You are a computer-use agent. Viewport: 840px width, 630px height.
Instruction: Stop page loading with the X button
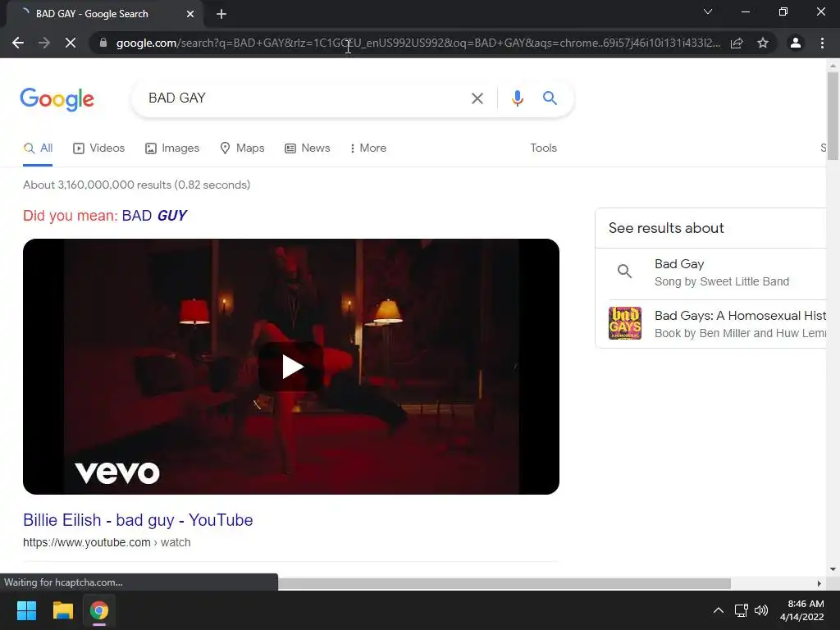click(x=71, y=43)
